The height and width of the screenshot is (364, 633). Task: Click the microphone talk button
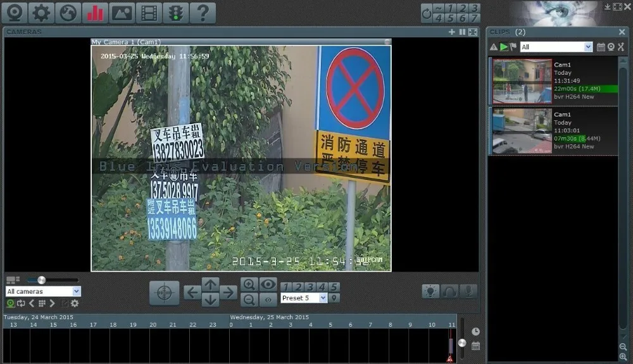tap(468, 291)
